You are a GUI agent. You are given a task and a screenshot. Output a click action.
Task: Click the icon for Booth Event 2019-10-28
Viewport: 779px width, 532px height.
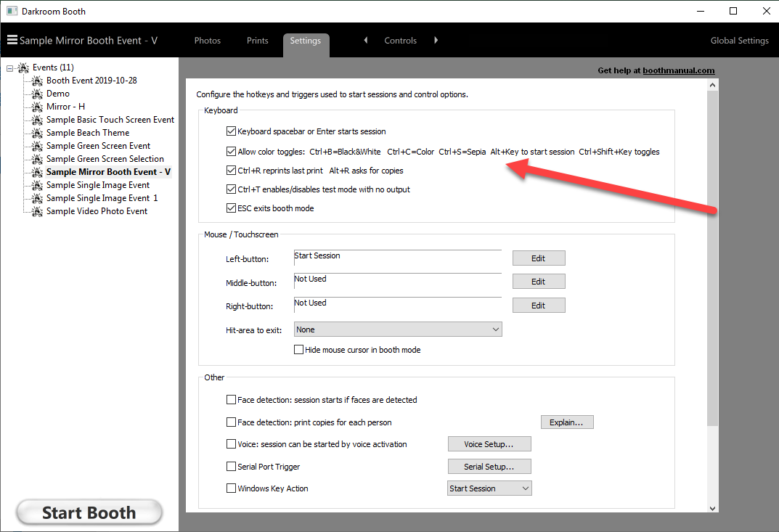pos(37,81)
